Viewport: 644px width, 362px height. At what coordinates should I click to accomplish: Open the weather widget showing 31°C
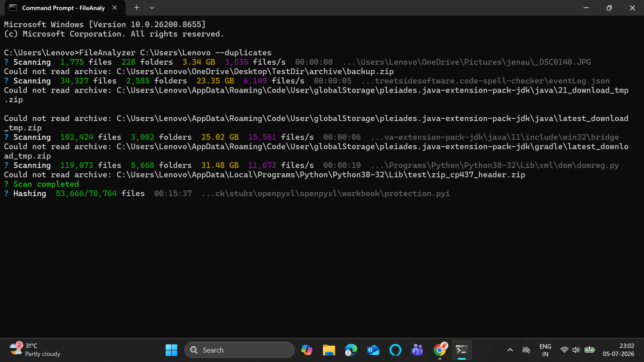35,350
